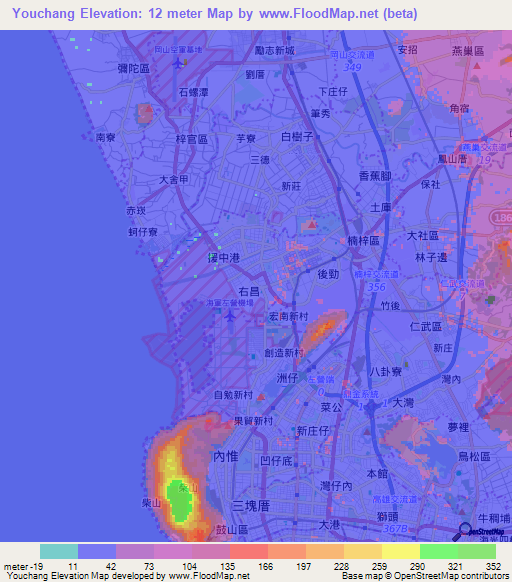Click the 彌陀區 district label
512x582 pixels.
134,68
